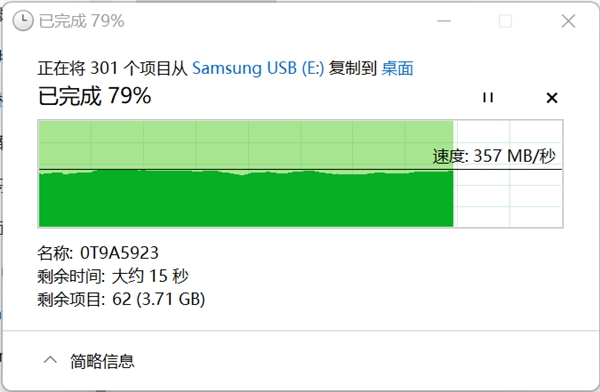
Task: Cancel the copy with the black X
Action: (x=552, y=98)
